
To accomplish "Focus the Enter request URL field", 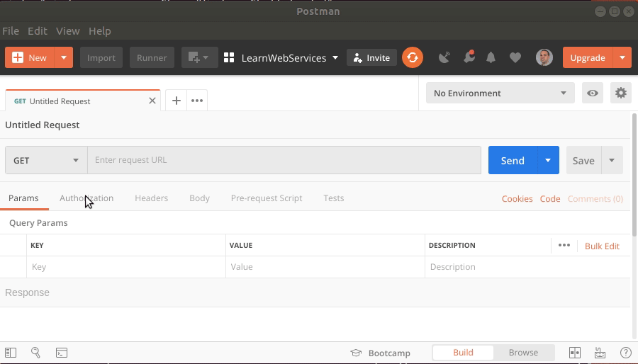I will [284, 160].
